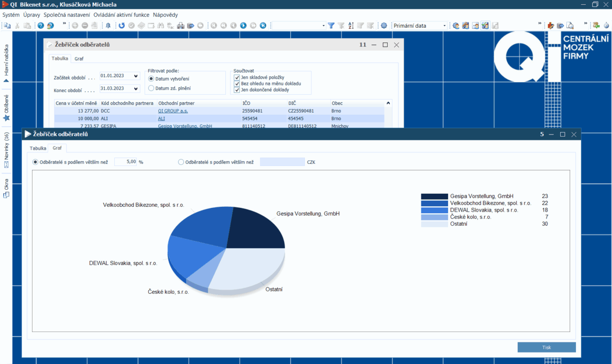This screenshot has width=612, height=364.
Task: Expand the Začátek období date dropdown
Action: [x=136, y=76]
